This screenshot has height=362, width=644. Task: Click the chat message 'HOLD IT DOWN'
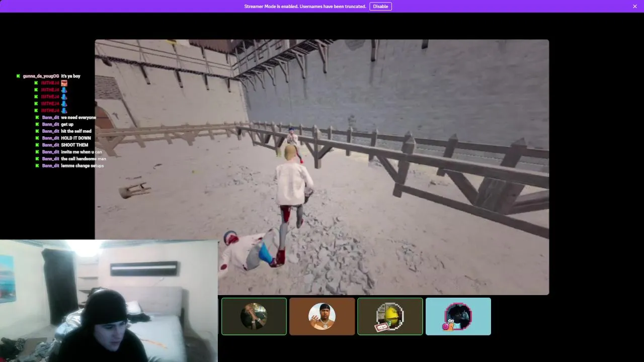pos(76,138)
